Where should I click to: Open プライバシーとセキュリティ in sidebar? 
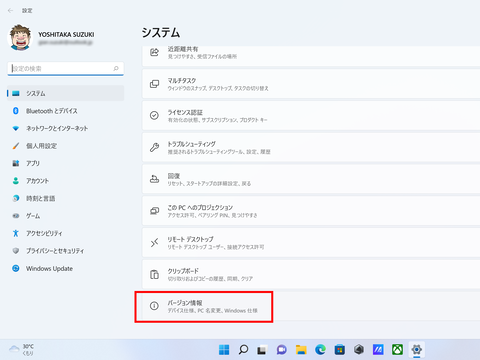pyautogui.click(x=66, y=251)
